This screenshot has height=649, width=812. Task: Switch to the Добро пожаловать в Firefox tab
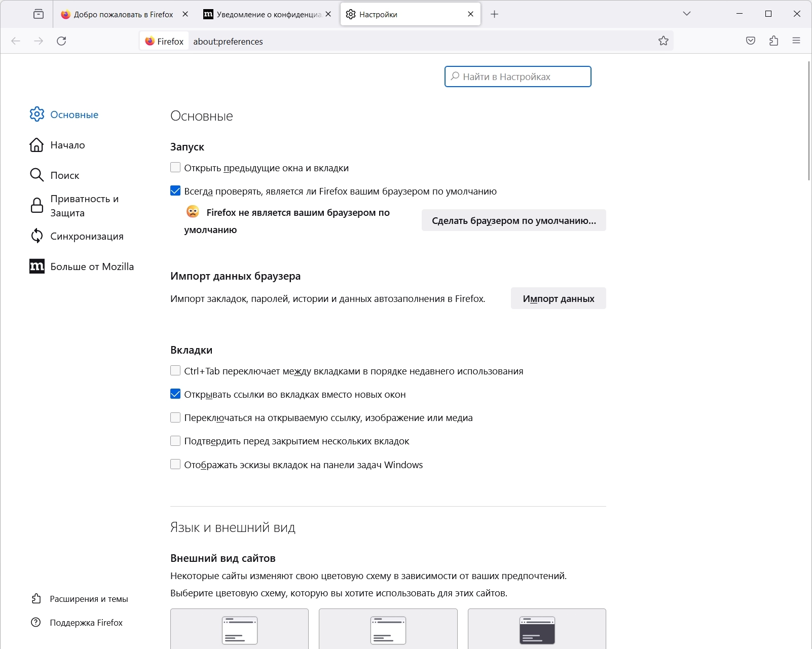click(123, 14)
